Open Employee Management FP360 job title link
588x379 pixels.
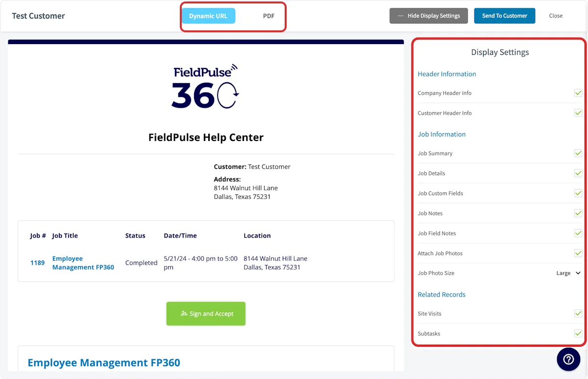pyautogui.click(x=83, y=263)
